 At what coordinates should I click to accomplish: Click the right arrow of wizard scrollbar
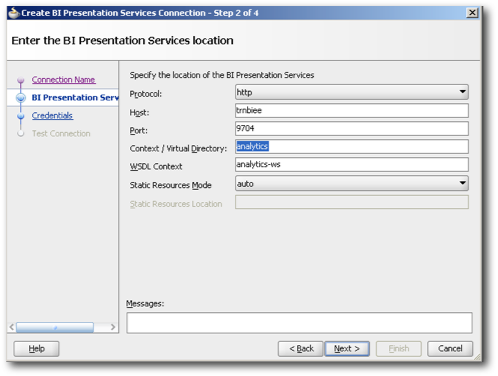point(113,327)
